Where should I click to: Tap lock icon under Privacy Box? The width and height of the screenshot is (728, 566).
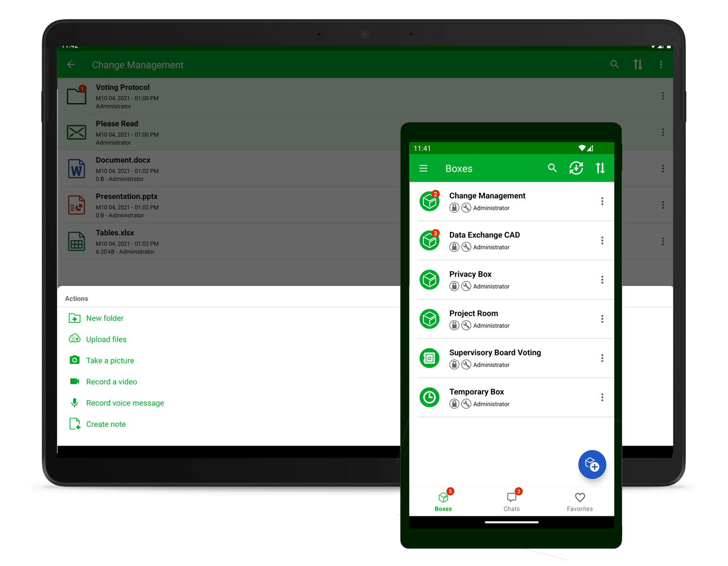click(x=454, y=286)
